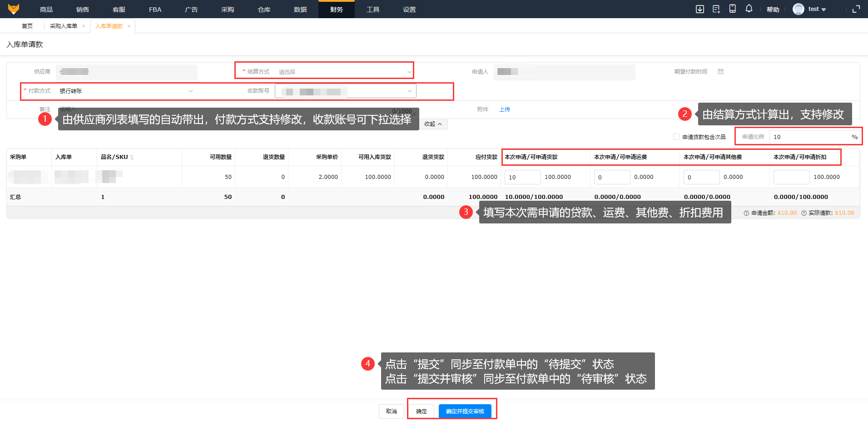Viewport: 868px width, 421px height.
Task: Click the help icon beside 实际请款
Action: (804, 213)
